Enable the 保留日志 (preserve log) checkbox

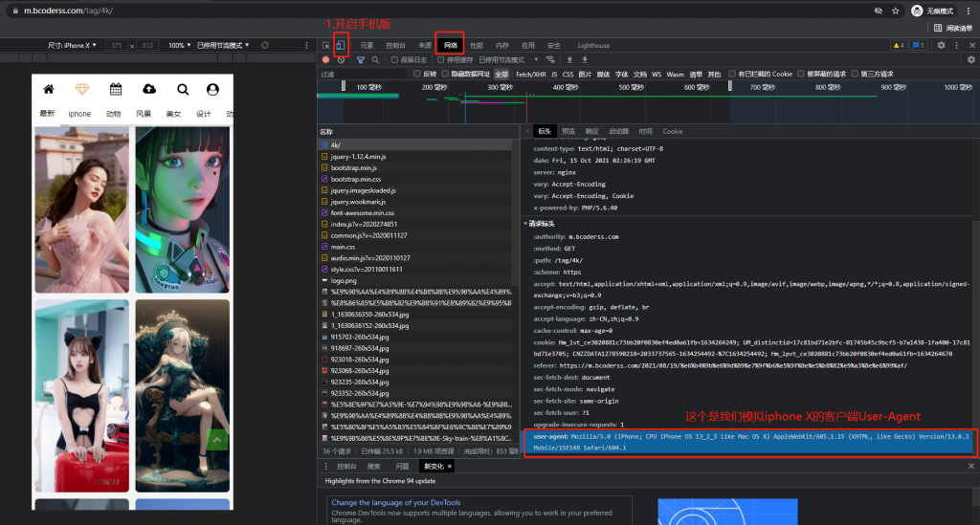click(x=392, y=59)
